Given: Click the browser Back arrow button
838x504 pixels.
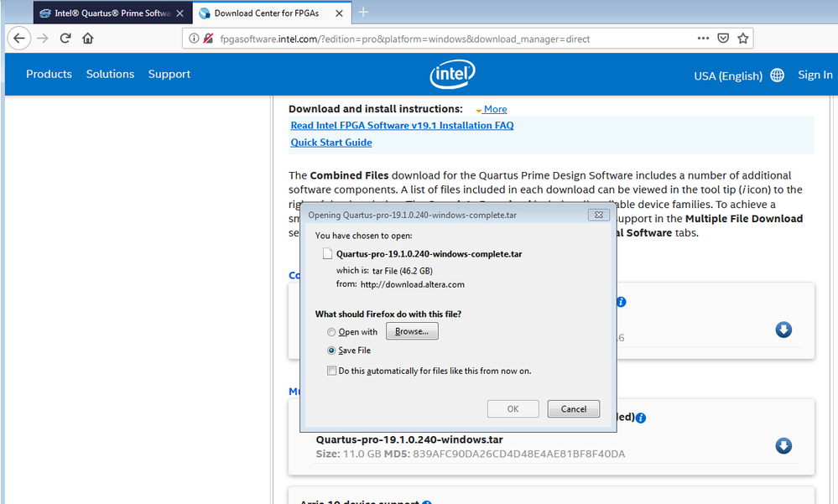Looking at the screenshot, I should [x=19, y=39].
